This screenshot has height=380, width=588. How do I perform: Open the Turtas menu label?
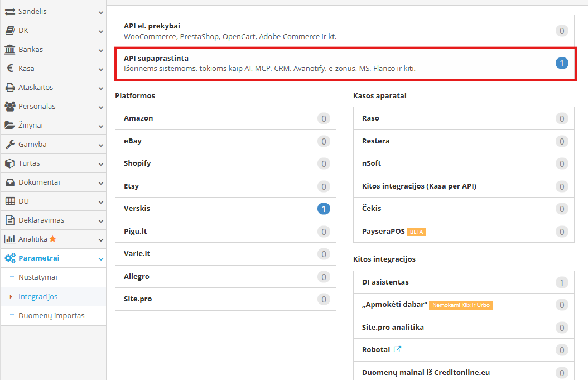[x=29, y=163]
